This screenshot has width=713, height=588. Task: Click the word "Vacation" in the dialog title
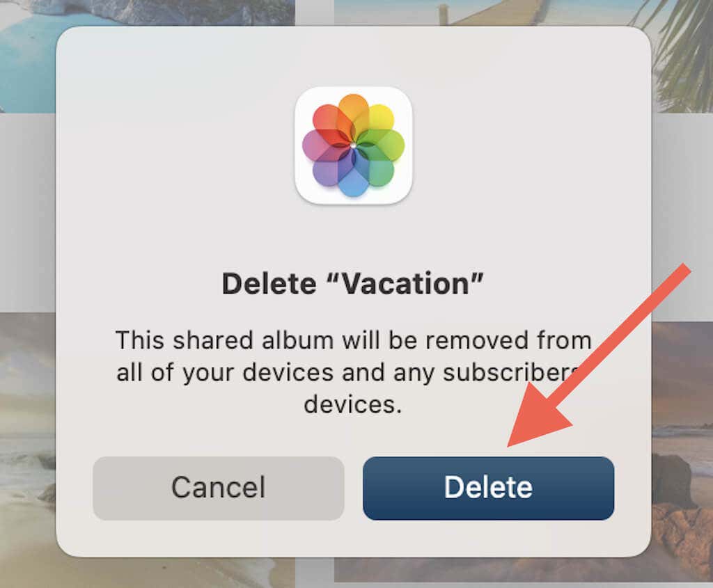[x=405, y=284]
